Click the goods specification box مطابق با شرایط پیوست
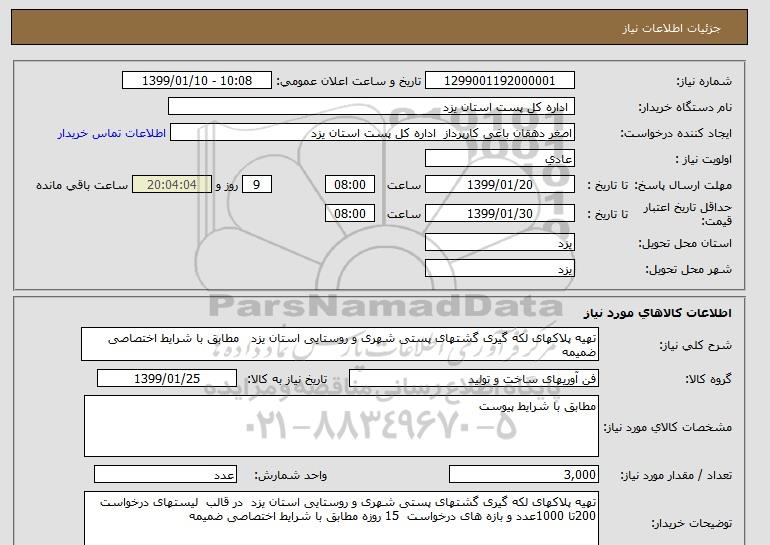Viewport: 770px width, 545px height. tap(341, 426)
